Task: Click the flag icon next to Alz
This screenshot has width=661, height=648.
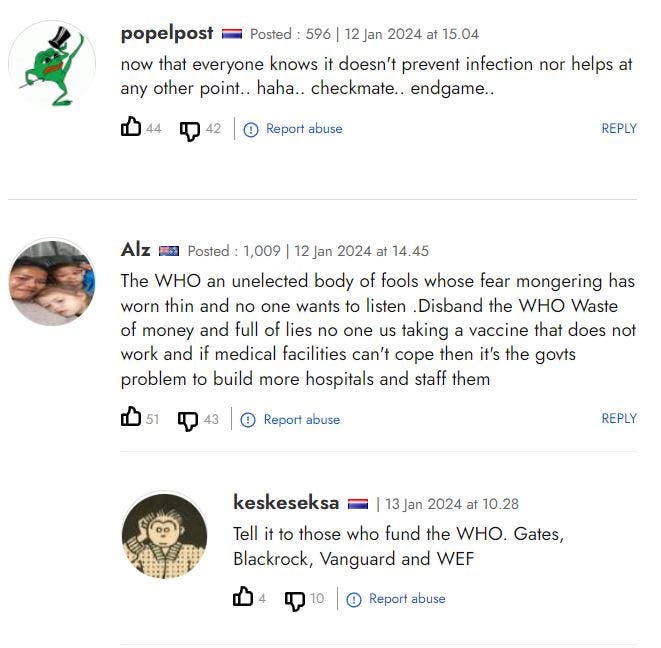Action: 169,251
